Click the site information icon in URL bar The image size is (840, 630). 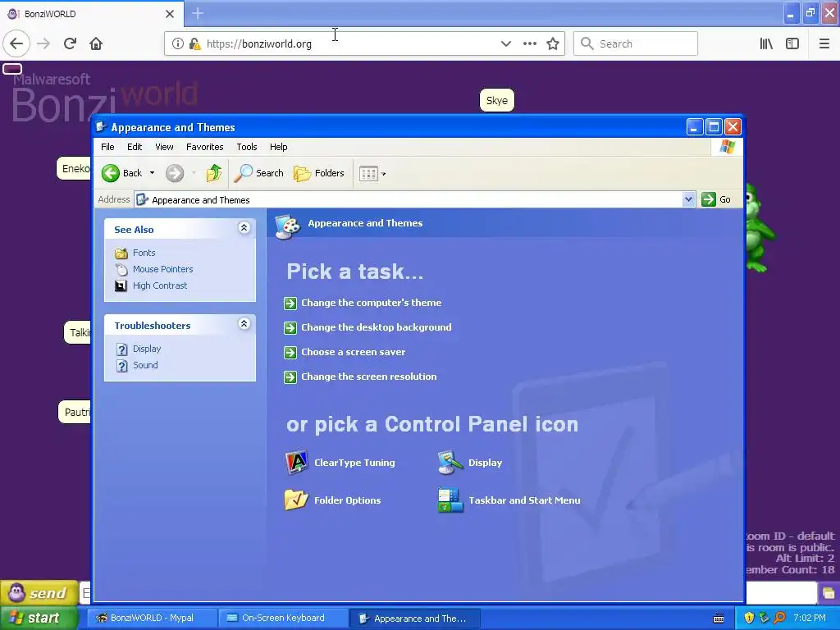(x=177, y=43)
